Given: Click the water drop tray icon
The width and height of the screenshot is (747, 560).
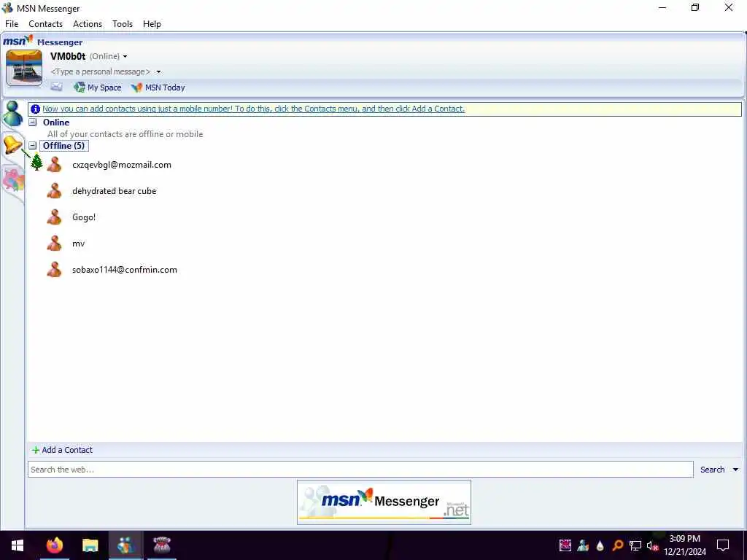Looking at the screenshot, I should 600,545.
